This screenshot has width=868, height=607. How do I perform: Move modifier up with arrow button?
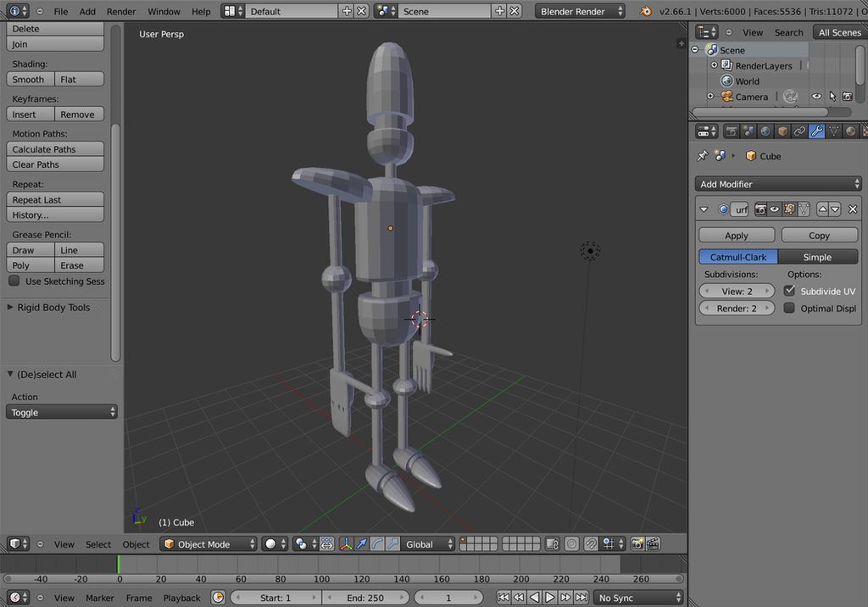[822, 209]
